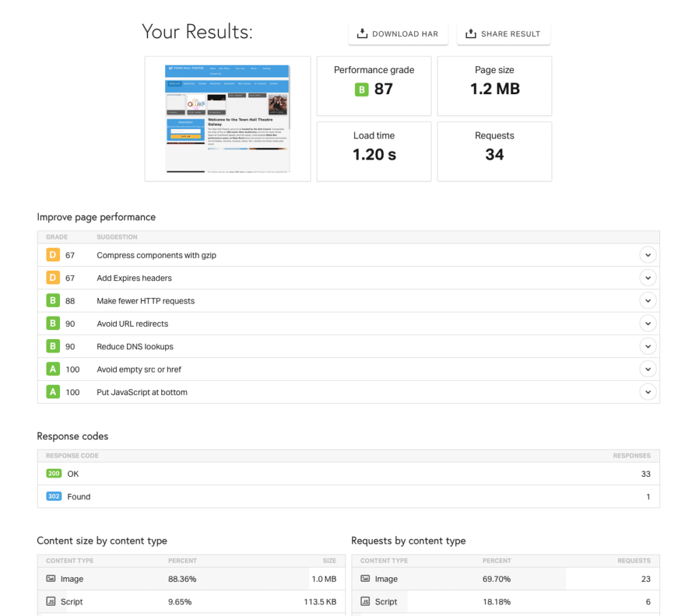Expand the Reduce DNS lookups row
The image size is (699, 616).
pyautogui.click(x=648, y=347)
